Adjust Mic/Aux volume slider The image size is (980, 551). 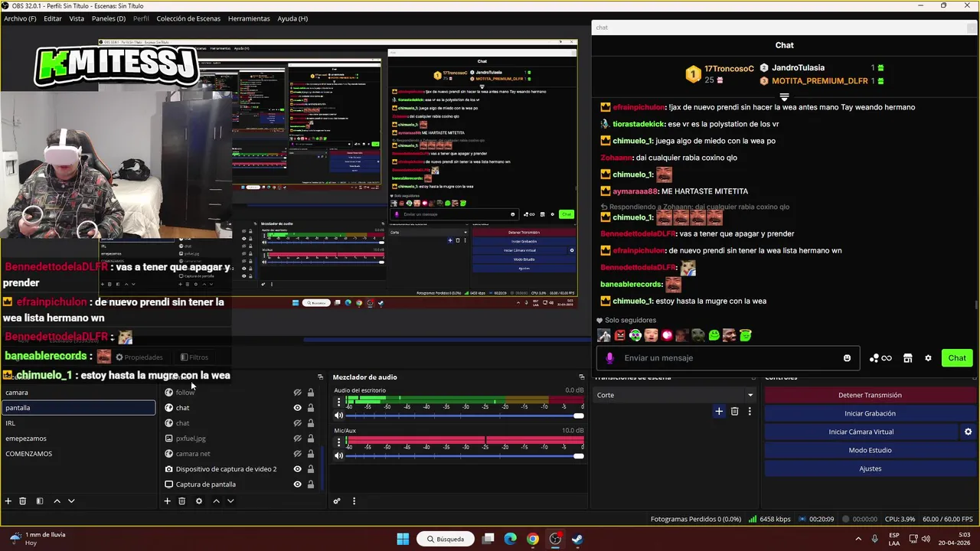coord(465,456)
